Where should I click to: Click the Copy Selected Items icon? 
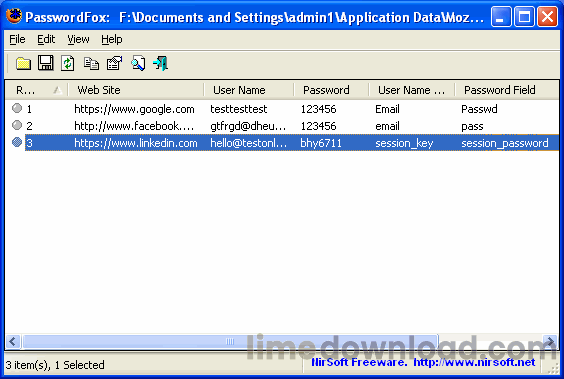91,64
